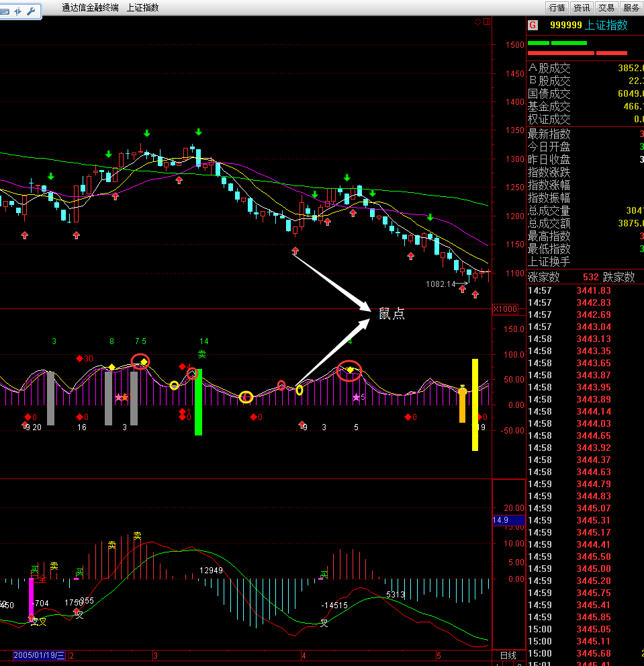Click the pin icon beside the wrench
The width and height of the screenshot is (644, 666).
[17, 11]
